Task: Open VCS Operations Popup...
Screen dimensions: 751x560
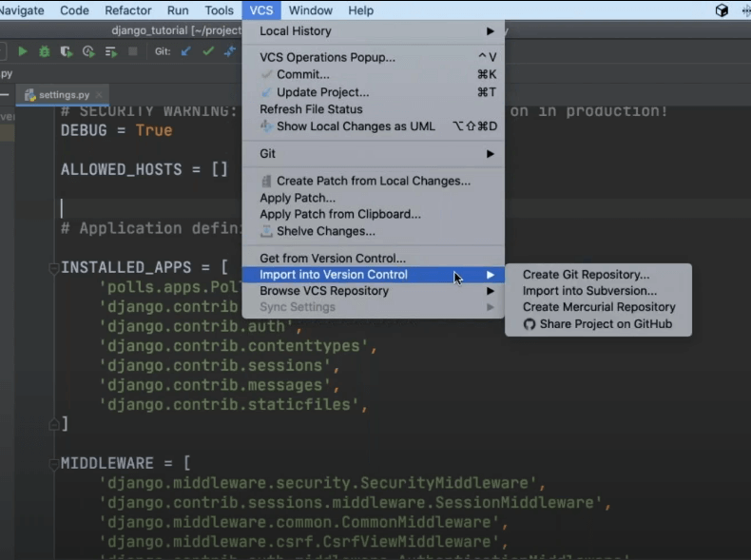Action: tap(327, 57)
